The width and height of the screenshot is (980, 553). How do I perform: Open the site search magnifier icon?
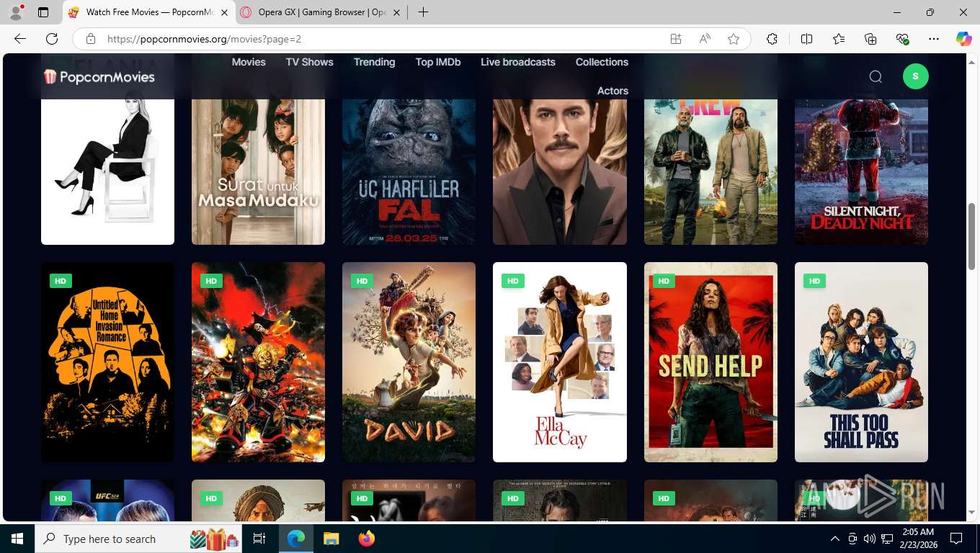876,76
